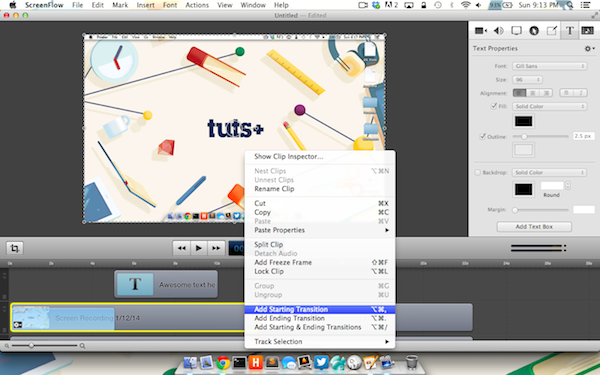
Task: Toggle the Outline checkbox
Action: coord(483,136)
